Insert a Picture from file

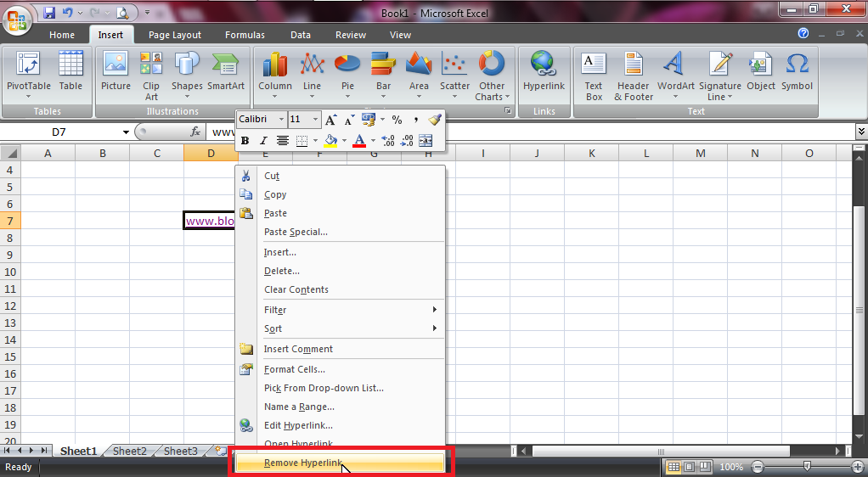pos(116,70)
